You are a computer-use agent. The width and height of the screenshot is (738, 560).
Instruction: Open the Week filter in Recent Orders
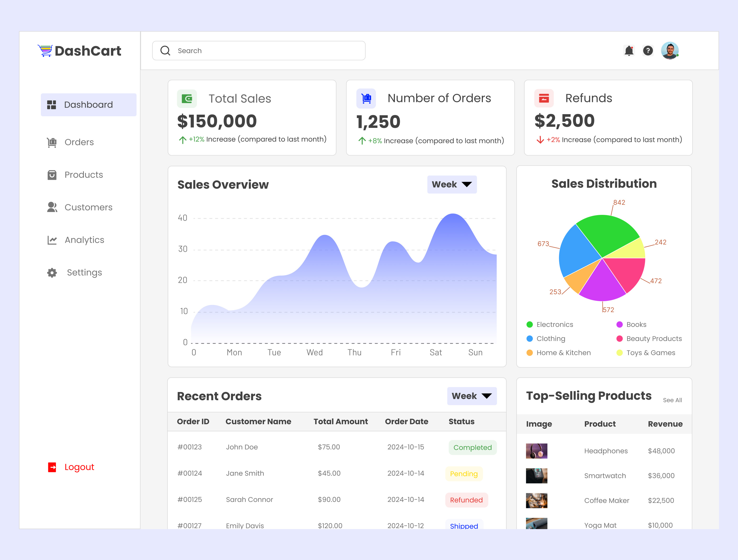(x=472, y=396)
